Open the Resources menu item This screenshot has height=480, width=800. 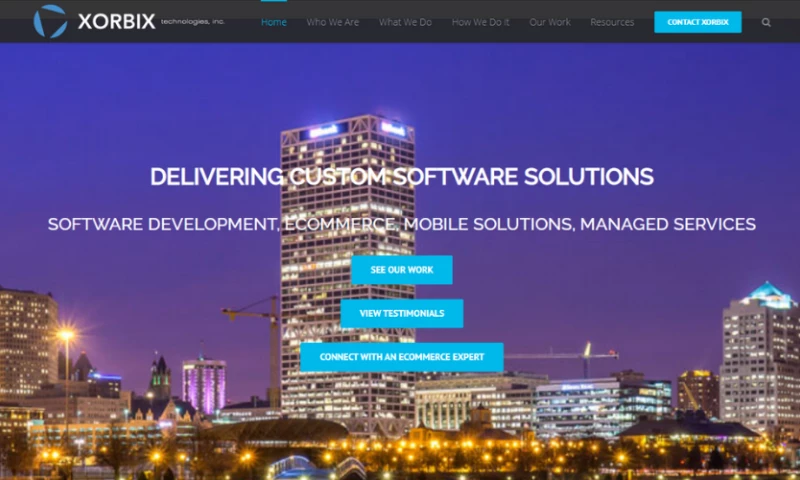(612, 22)
